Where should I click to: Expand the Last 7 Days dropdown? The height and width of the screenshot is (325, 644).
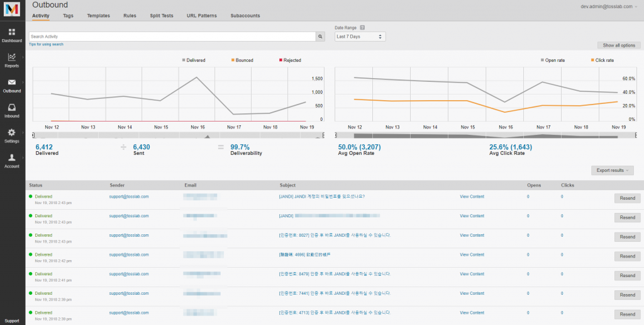point(360,37)
